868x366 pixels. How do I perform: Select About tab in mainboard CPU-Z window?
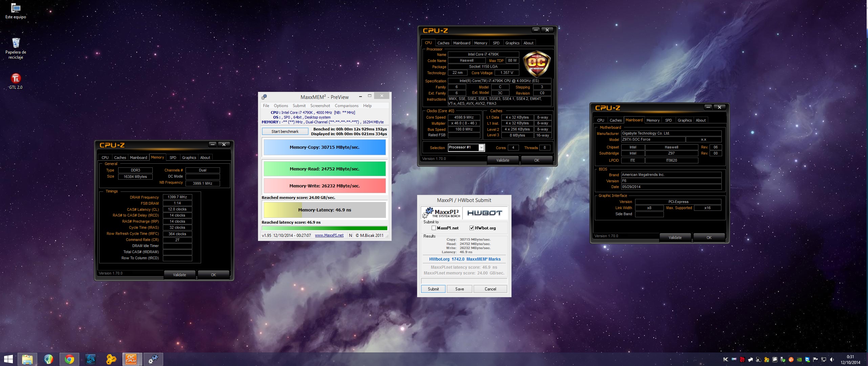[x=701, y=120]
